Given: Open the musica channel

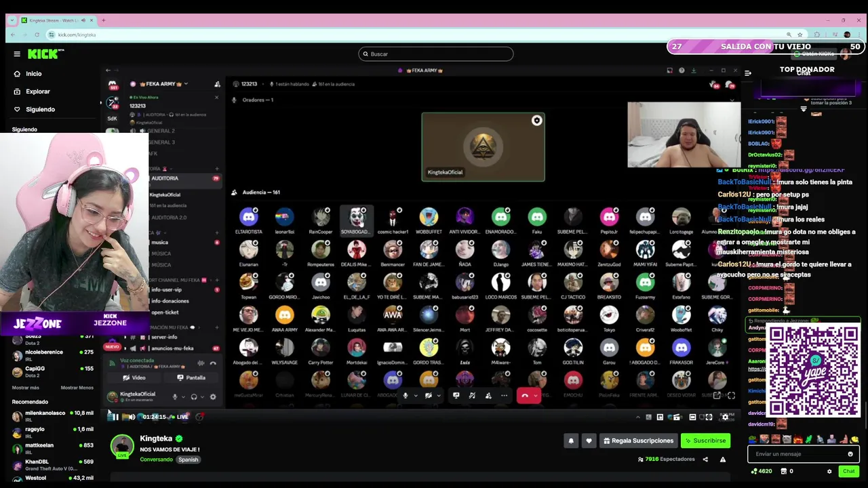Looking at the screenshot, I should (x=160, y=242).
